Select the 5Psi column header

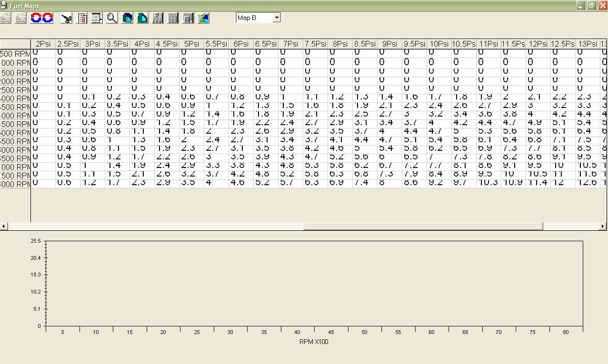pos(192,44)
